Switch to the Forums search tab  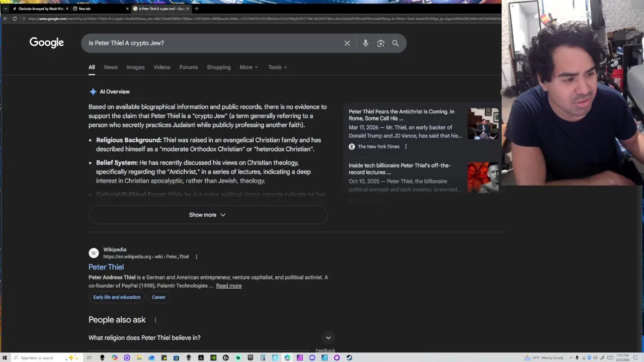tap(189, 67)
